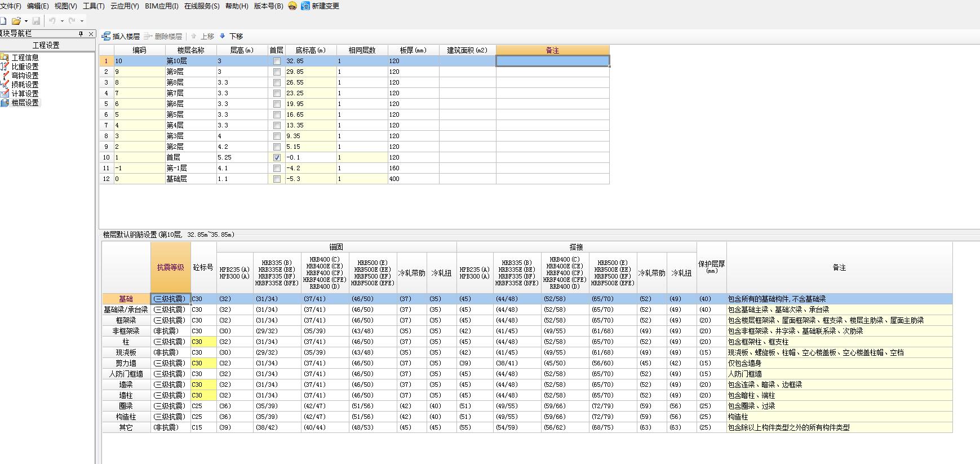This screenshot has width=980, height=464.
Task: Toggle 首层 checkbox for 第10层
Action: click(277, 61)
